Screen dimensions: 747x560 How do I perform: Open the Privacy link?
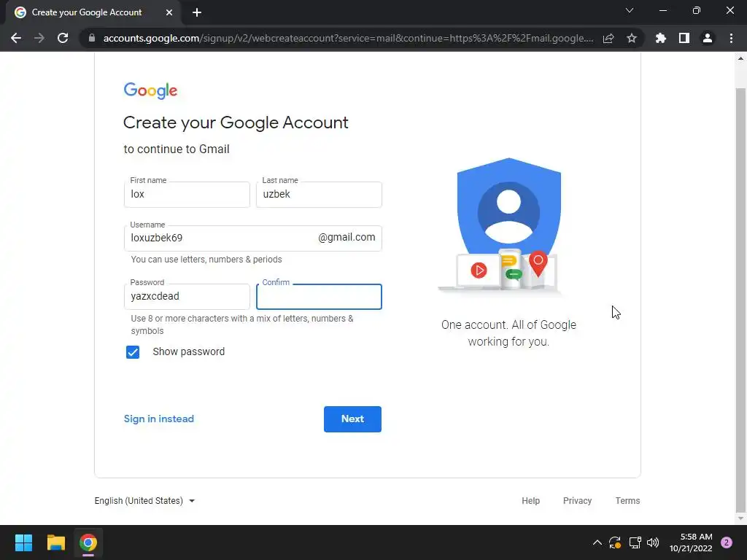point(577,500)
